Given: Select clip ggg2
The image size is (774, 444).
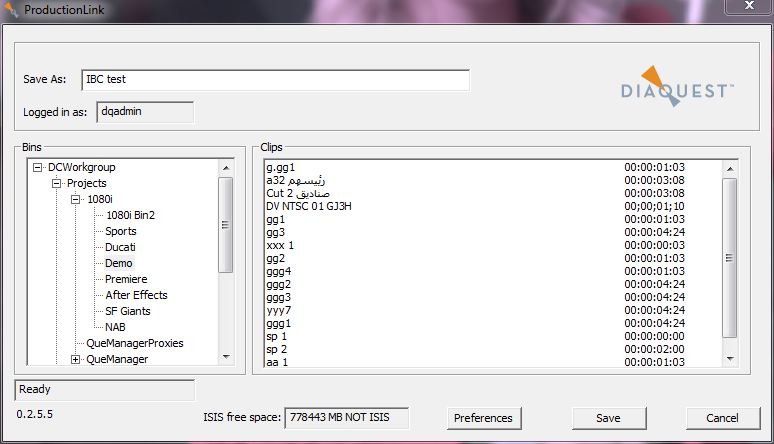Looking at the screenshot, I should pos(278,284).
